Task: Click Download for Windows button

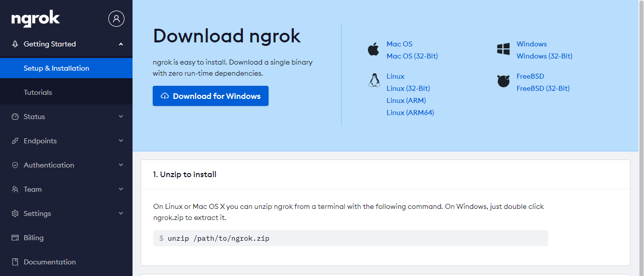Action: coord(211,96)
